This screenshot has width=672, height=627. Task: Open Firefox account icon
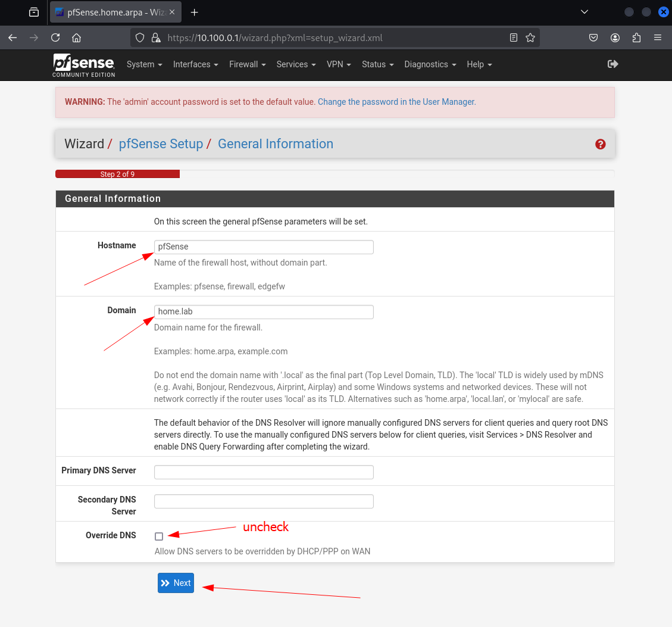(615, 38)
